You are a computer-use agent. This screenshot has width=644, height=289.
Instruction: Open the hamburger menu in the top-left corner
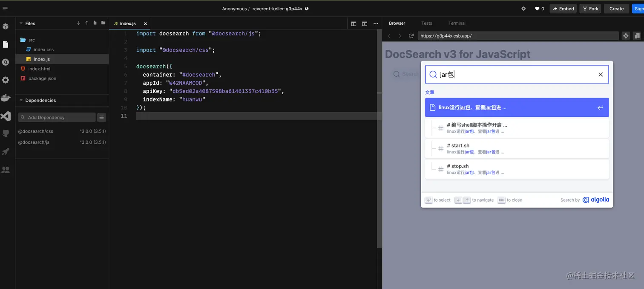[5, 8]
